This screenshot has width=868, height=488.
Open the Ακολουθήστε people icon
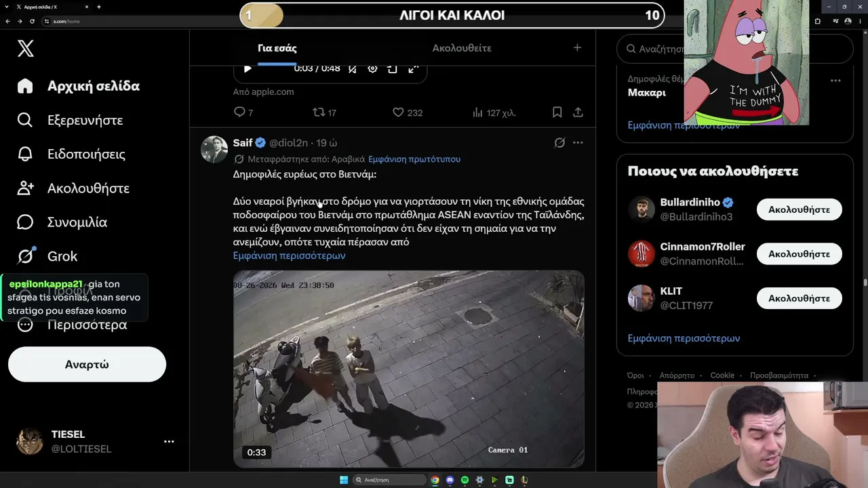[25, 188]
